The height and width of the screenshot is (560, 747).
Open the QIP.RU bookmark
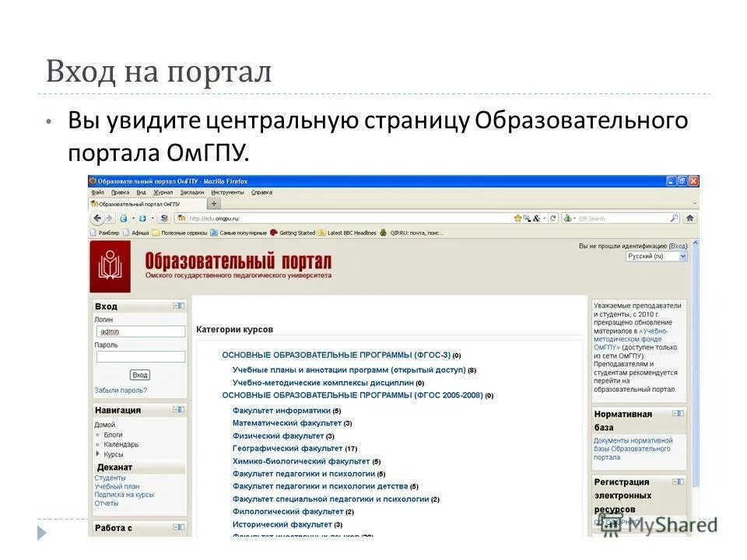pos(411,233)
